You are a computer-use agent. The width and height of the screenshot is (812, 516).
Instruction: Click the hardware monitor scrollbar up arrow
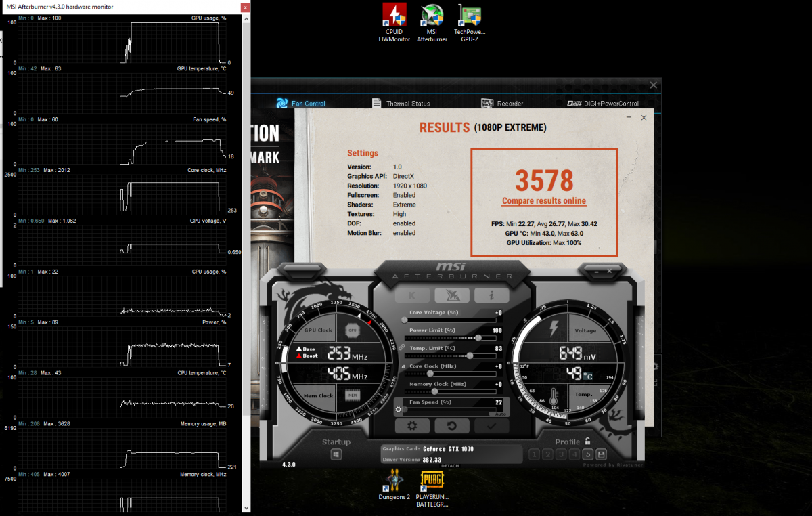[246, 18]
